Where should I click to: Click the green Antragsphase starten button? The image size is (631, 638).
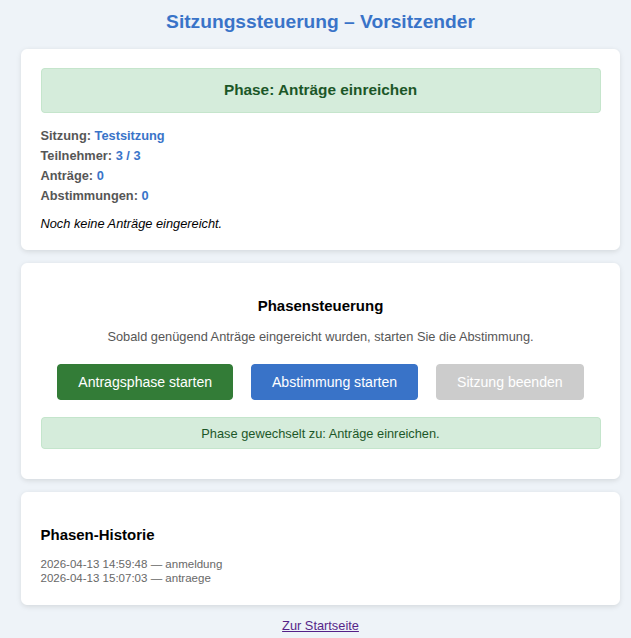coord(145,382)
